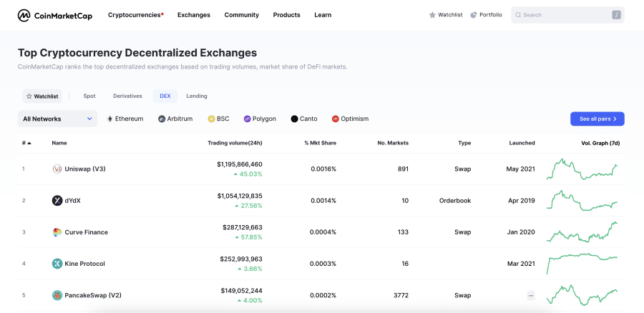
Task: Filter by Ethereum network label
Action: (129, 119)
